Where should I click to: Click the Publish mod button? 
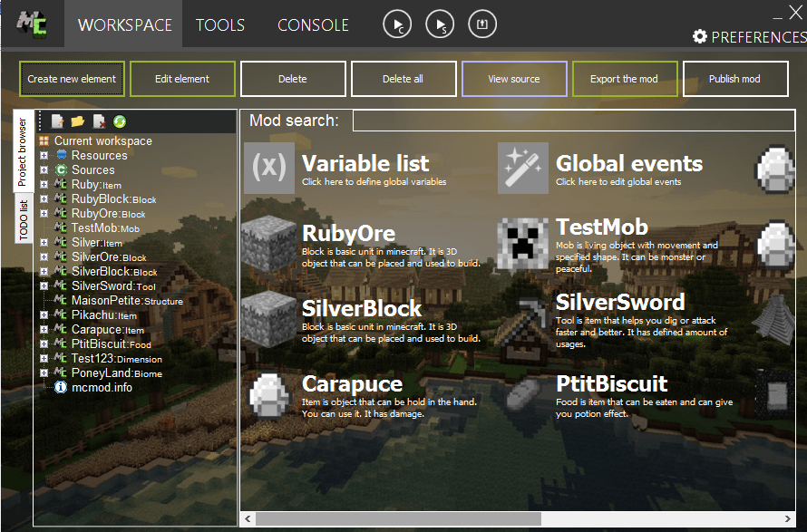[735, 79]
